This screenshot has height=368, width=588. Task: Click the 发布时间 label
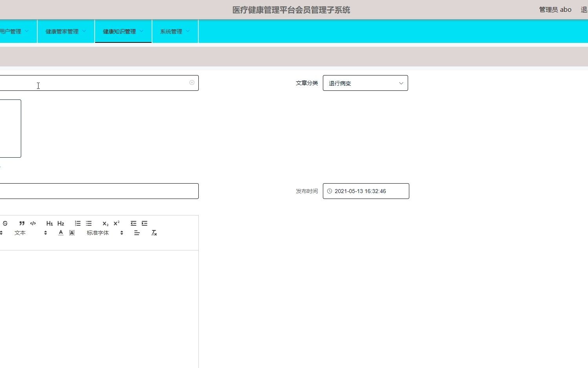pos(307,191)
